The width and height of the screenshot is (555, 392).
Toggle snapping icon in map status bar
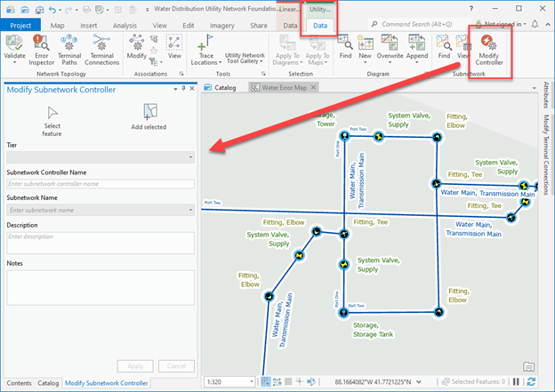pyautogui.click(x=265, y=381)
